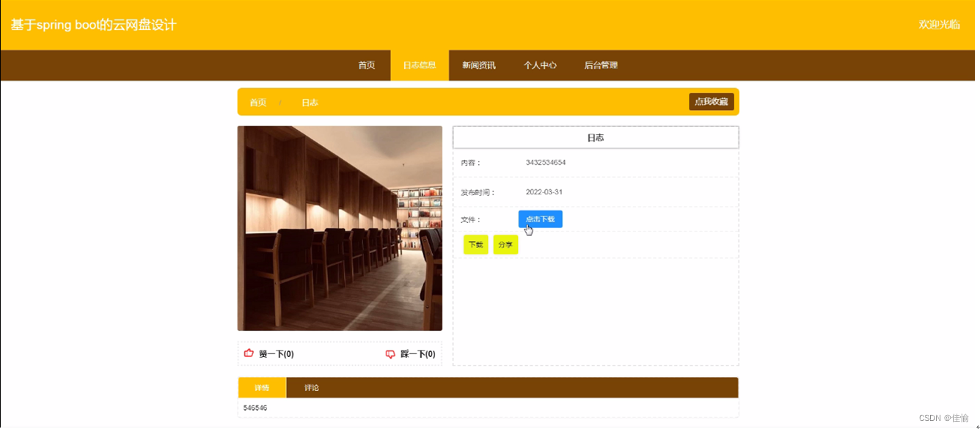Image resolution: width=980 pixels, height=429 pixels.
Task: Click the 首页 breadcrumb link
Action: tap(258, 103)
